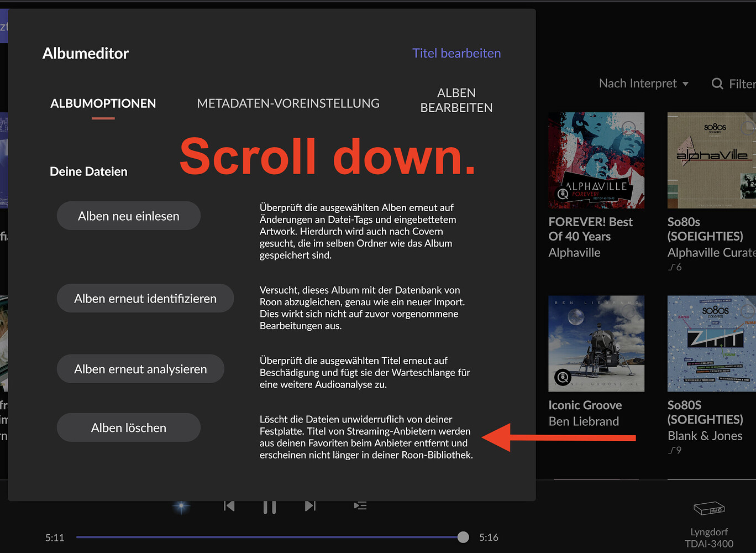The image size is (756, 553).
Task: Toggle selection circle on FOREVER! album cover
Action: 628,128
